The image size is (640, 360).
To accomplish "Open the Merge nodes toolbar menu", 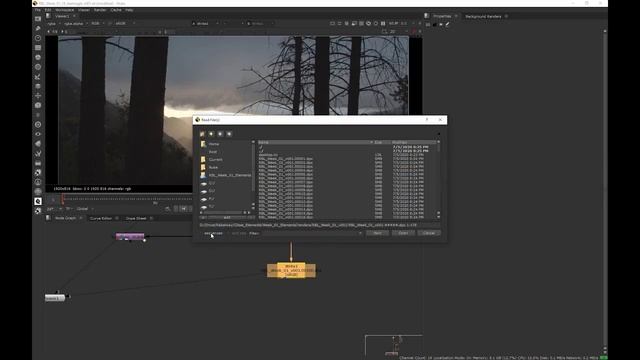I will tap(38, 86).
